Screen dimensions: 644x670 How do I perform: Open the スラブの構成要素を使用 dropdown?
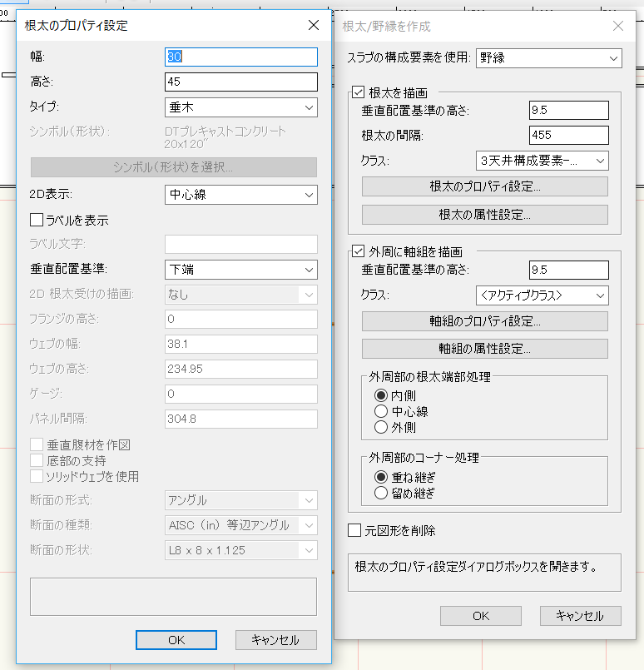pyautogui.click(x=548, y=58)
